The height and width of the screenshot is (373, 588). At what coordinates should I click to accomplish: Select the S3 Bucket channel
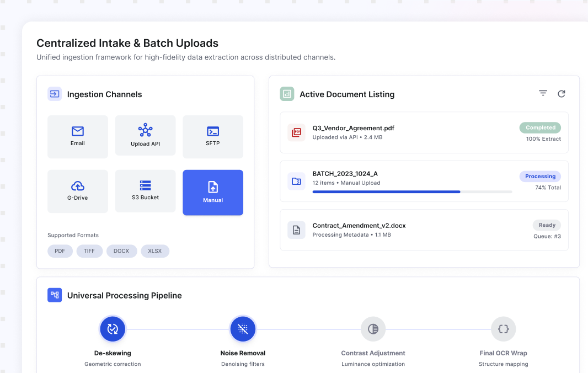tap(145, 191)
